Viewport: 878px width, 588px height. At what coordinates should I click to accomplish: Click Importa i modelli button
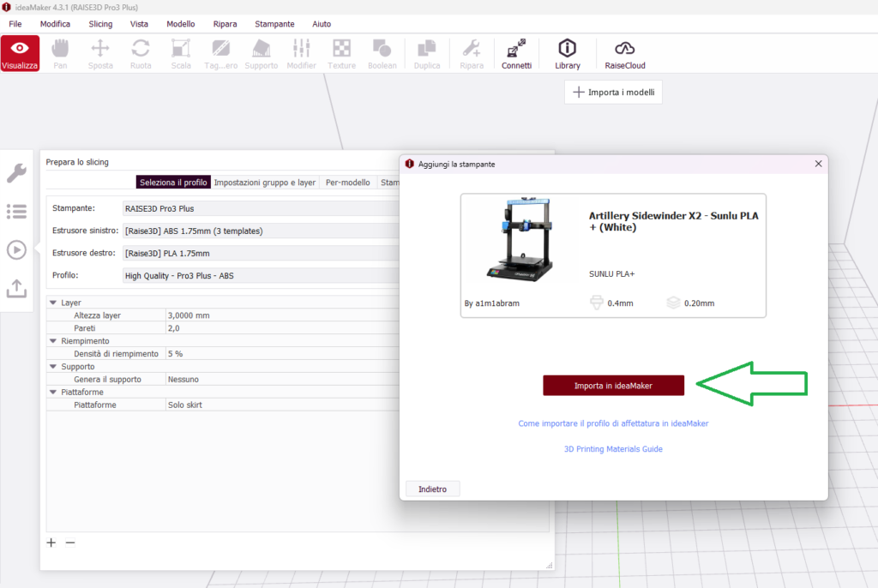[613, 93]
